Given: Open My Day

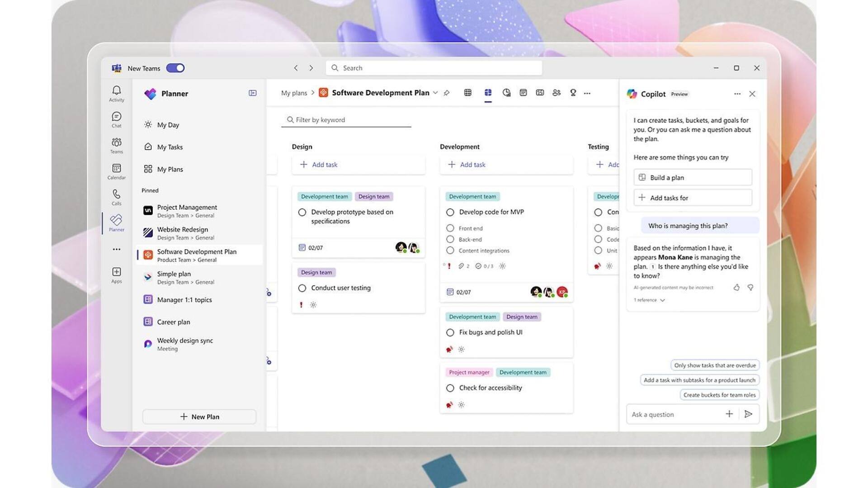Looking at the screenshot, I should [199, 125].
